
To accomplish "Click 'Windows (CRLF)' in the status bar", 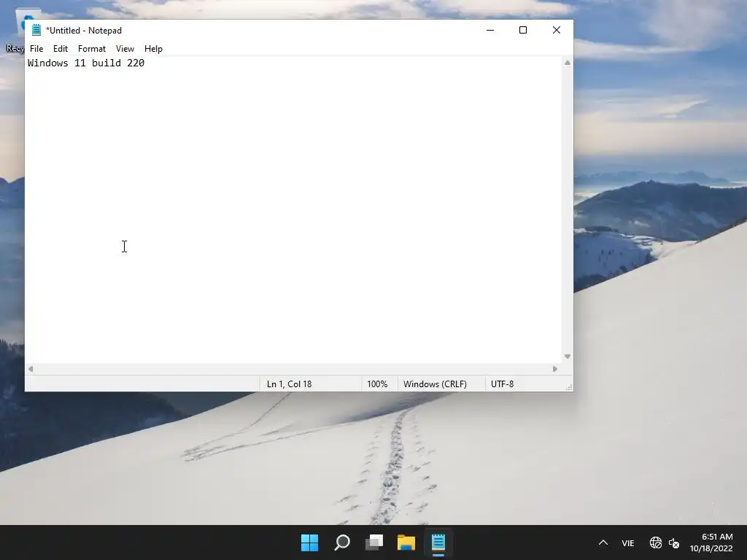I will [x=435, y=384].
